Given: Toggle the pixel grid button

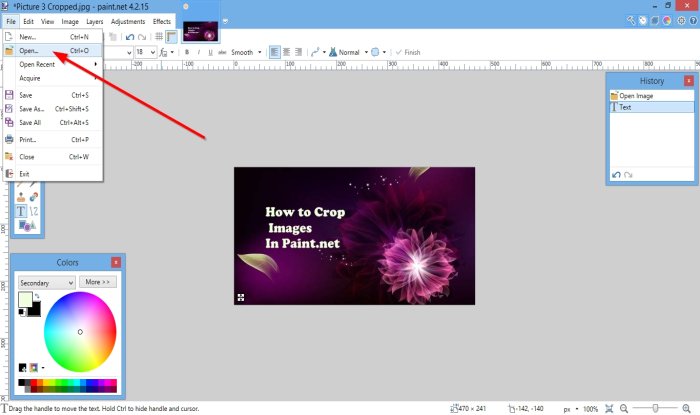Looking at the screenshot, I should (159, 35).
